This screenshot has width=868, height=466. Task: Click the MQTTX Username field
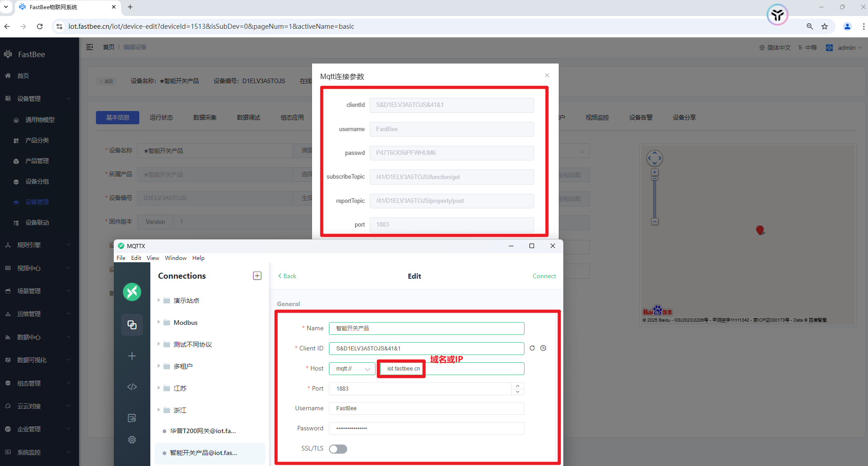[x=426, y=408]
